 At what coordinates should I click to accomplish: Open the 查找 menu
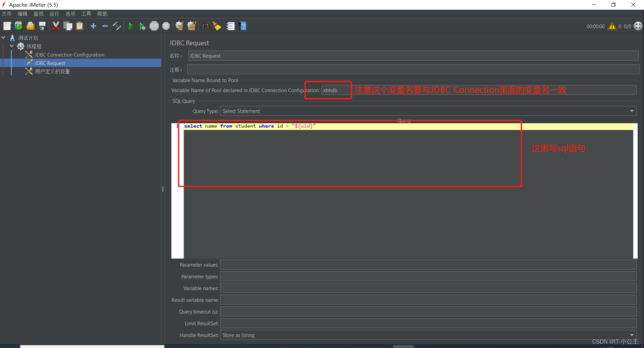tap(39, 14)
